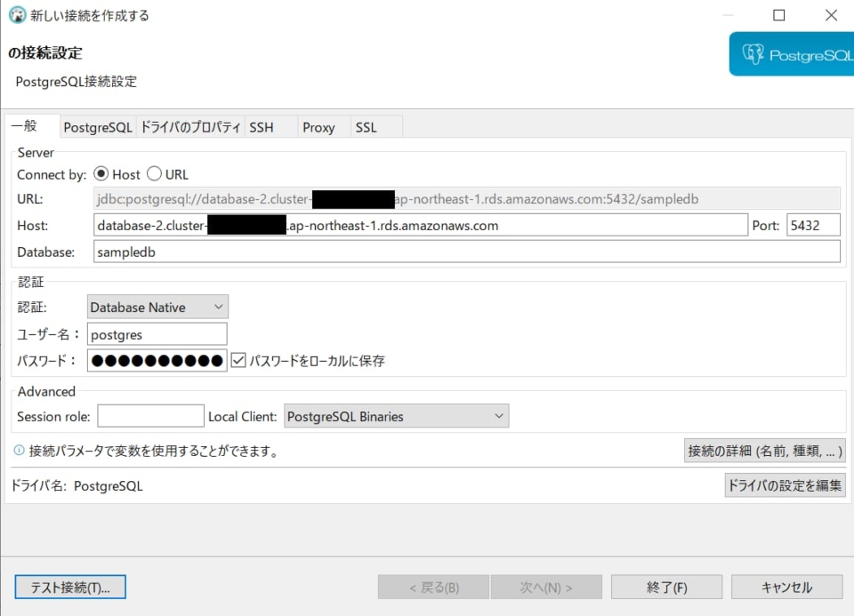Viewport: 854px width, 616px height.
Task: Click ドライバの設定を編集 button
Action: point(785,485)
